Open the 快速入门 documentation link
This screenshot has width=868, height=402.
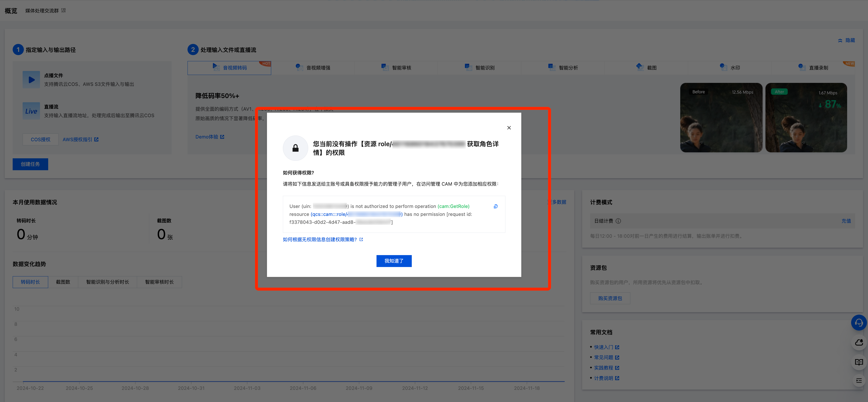[x=605, y=347]
